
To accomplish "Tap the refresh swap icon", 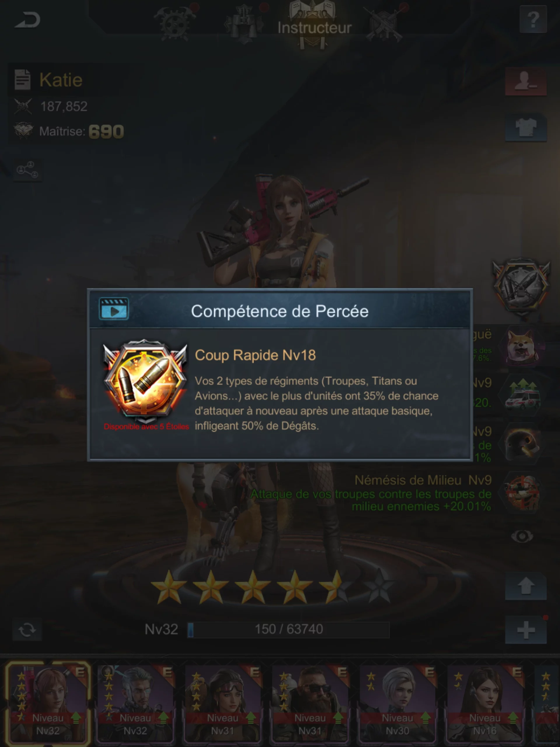I will tap(27, 630).
